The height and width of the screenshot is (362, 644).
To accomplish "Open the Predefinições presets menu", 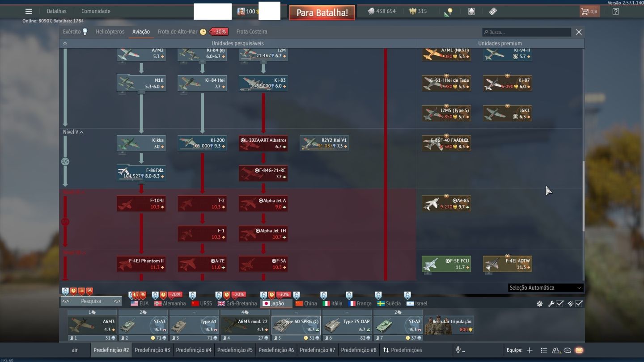I will [402, 350].
